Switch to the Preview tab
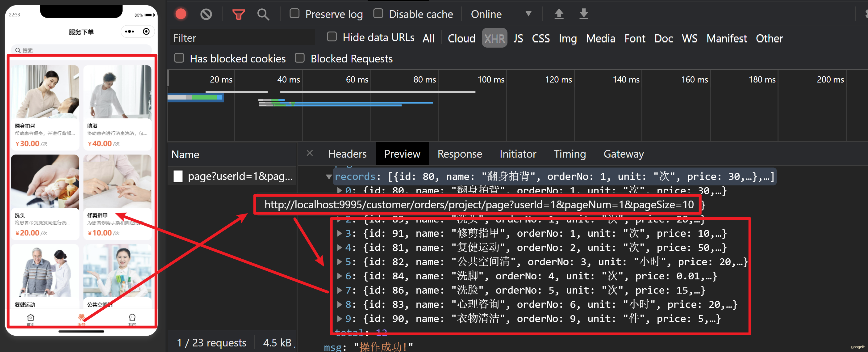 pos(402,154)
